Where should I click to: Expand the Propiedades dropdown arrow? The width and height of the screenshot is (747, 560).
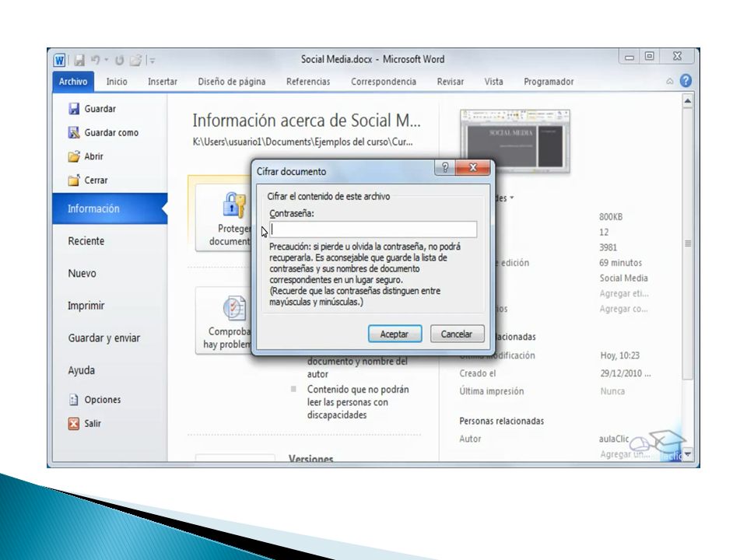tap(512, 198)
